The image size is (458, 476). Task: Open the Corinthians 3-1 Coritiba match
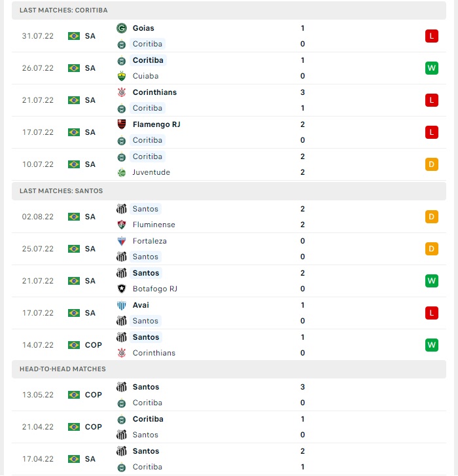(229, 100)
